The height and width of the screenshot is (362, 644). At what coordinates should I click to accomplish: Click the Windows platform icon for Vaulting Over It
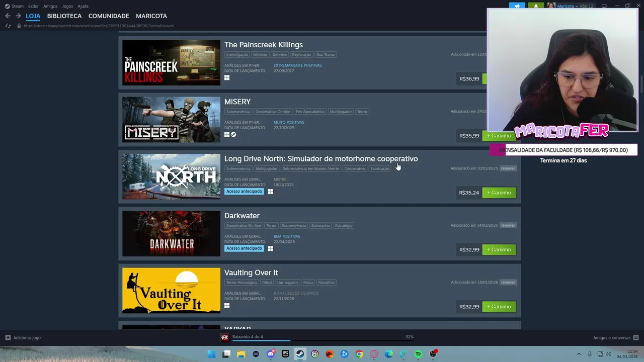pyautogui.click(x=227, y=305)
